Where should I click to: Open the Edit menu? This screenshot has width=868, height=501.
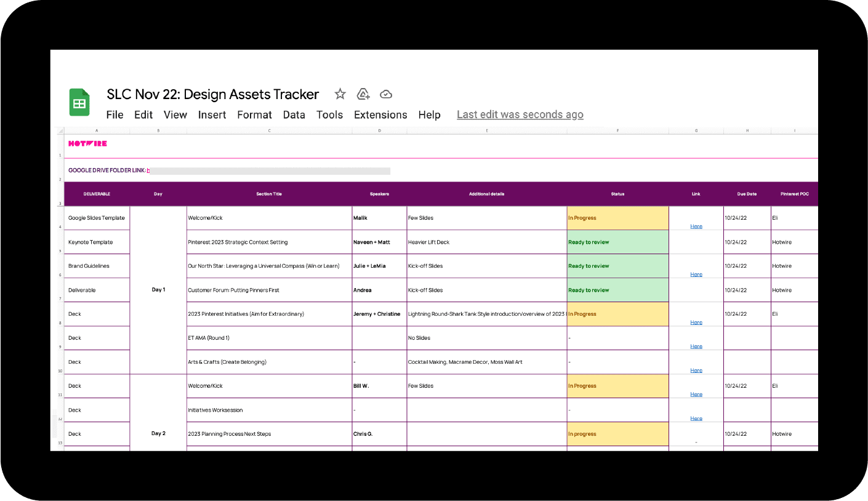(x=143, y=114)
